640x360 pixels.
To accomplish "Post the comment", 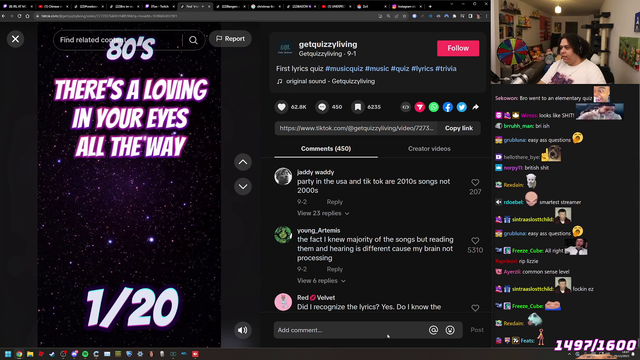I will tap(477, 330).
